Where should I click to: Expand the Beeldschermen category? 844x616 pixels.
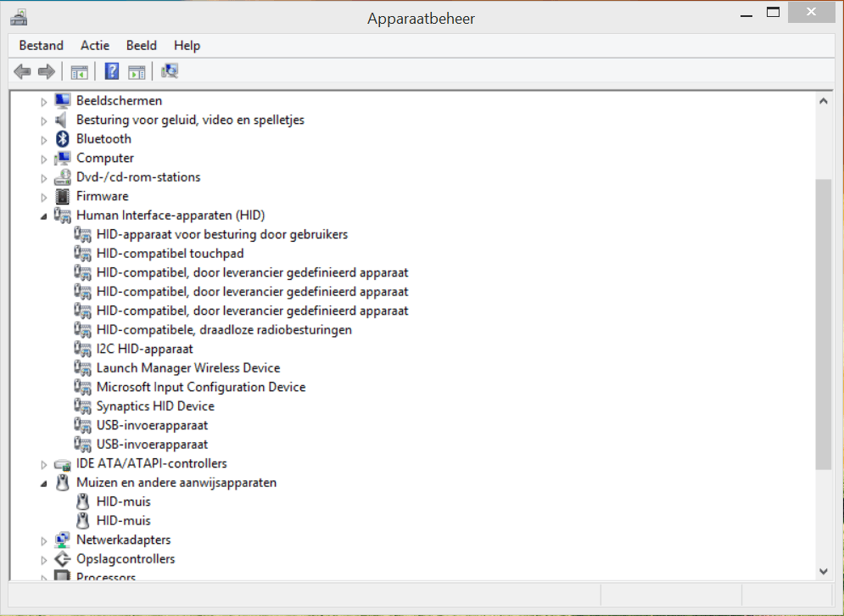44,101
